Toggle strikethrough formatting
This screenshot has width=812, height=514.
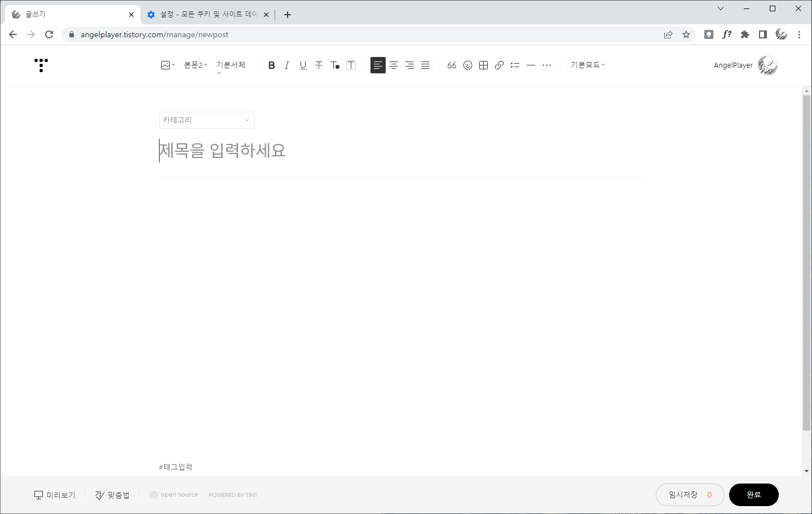pyautogui.click(x=319, y=65)
